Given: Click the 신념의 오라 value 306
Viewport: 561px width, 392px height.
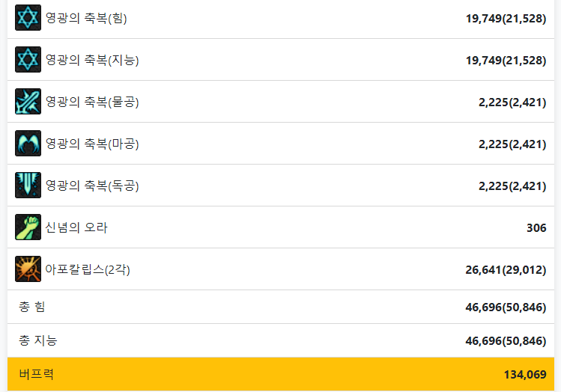Looking at the screenshot, I should (536, 227).
